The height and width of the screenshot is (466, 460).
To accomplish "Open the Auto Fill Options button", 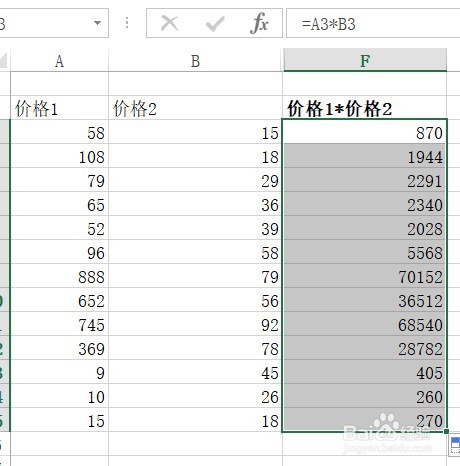I will coord(455,445).
